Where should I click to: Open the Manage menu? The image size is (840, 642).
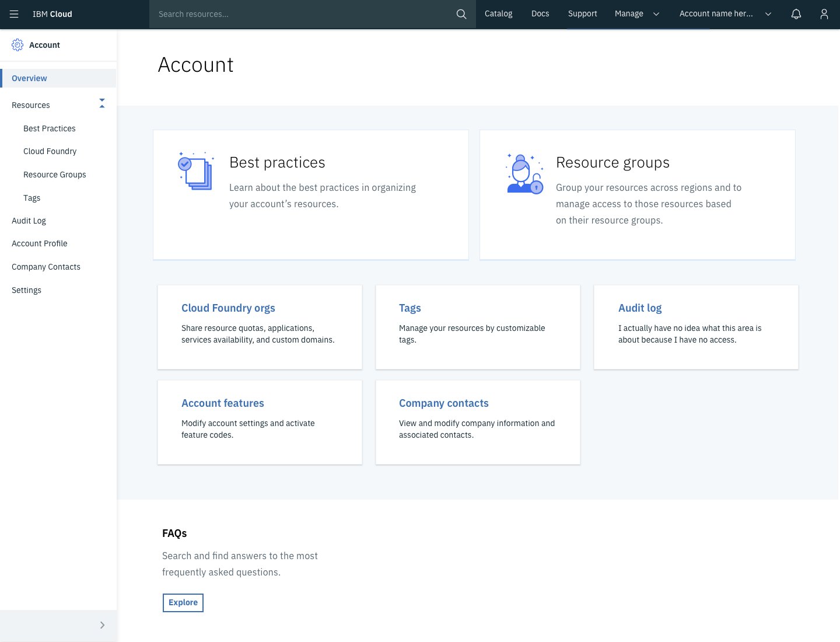point(629,13)
